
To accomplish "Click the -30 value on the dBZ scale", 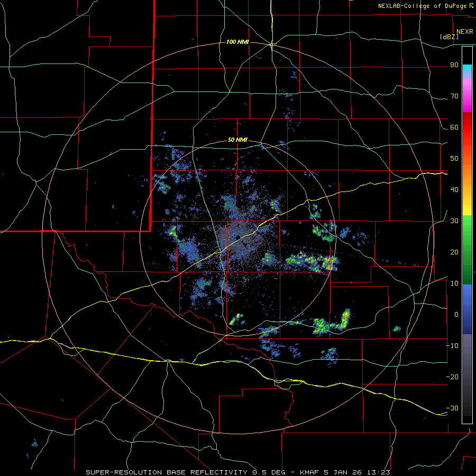I will tap(452, 408).
